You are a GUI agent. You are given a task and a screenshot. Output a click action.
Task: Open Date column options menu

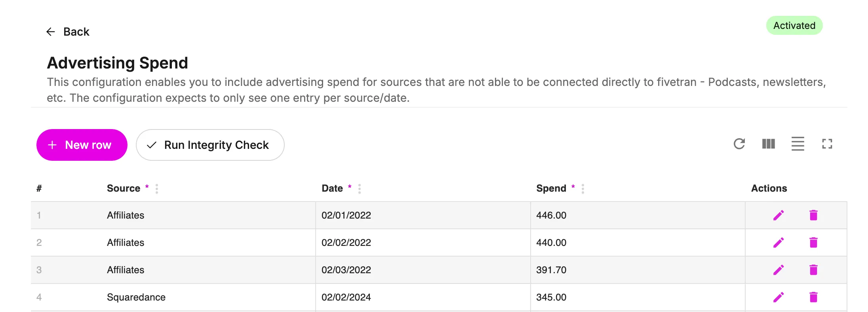pyautogui.click(x=360, y=189)
